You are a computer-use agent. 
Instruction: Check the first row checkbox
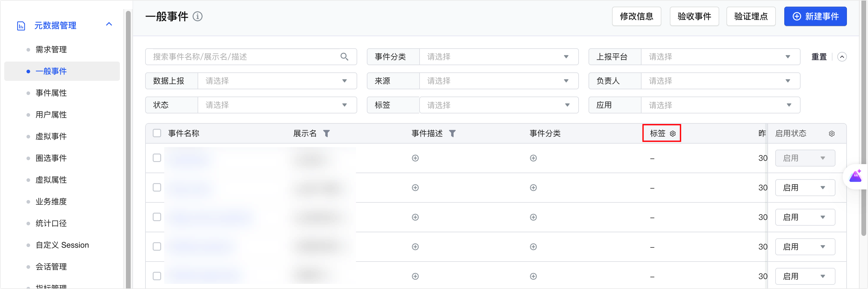157,158
